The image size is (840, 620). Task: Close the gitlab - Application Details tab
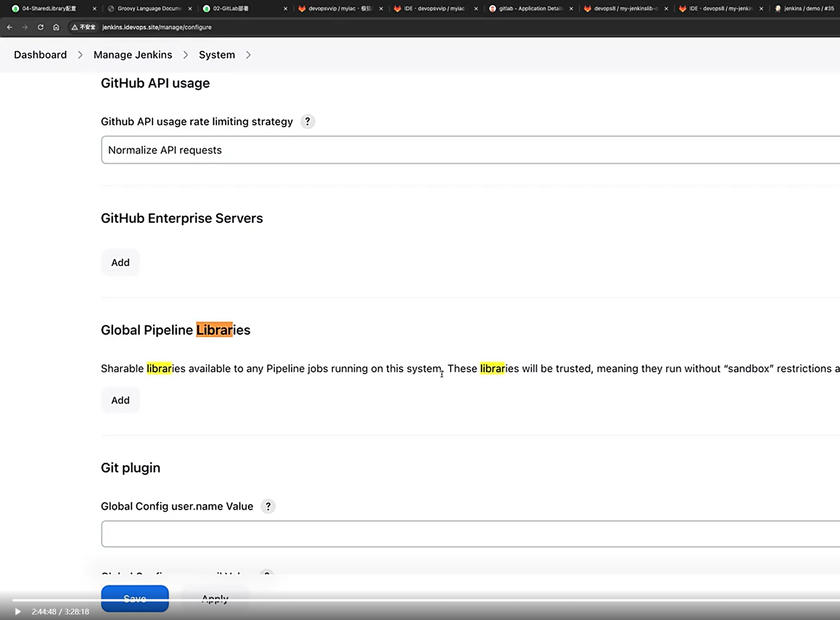(571, 9)
